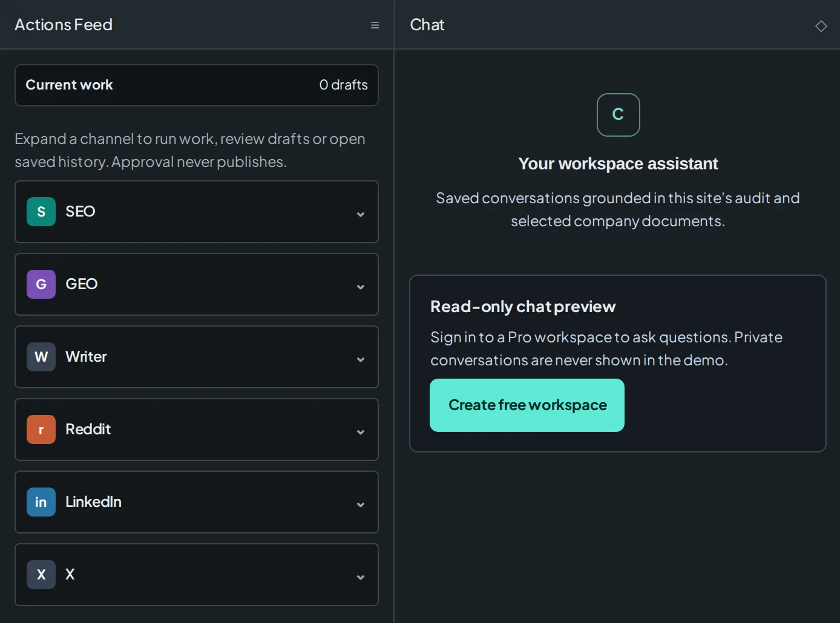Click the green S icon for SEO

tap(41, 212)
